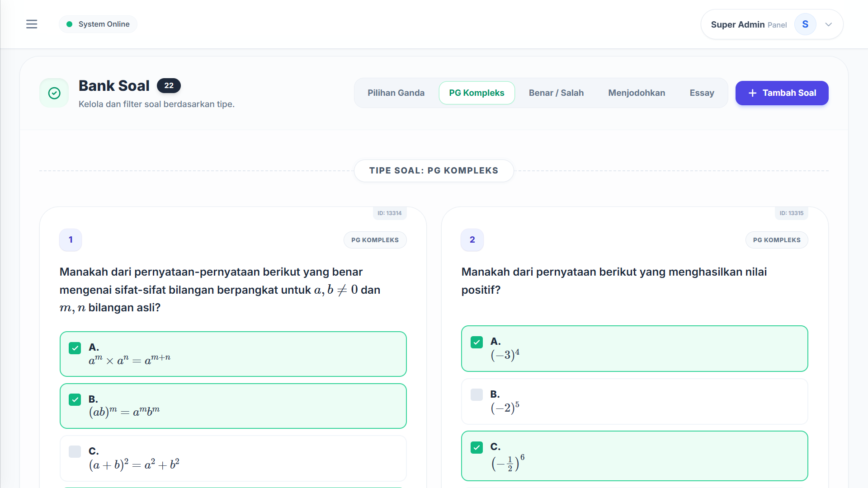Click the ID: 13314 label
868x488 pixels.
390,213
